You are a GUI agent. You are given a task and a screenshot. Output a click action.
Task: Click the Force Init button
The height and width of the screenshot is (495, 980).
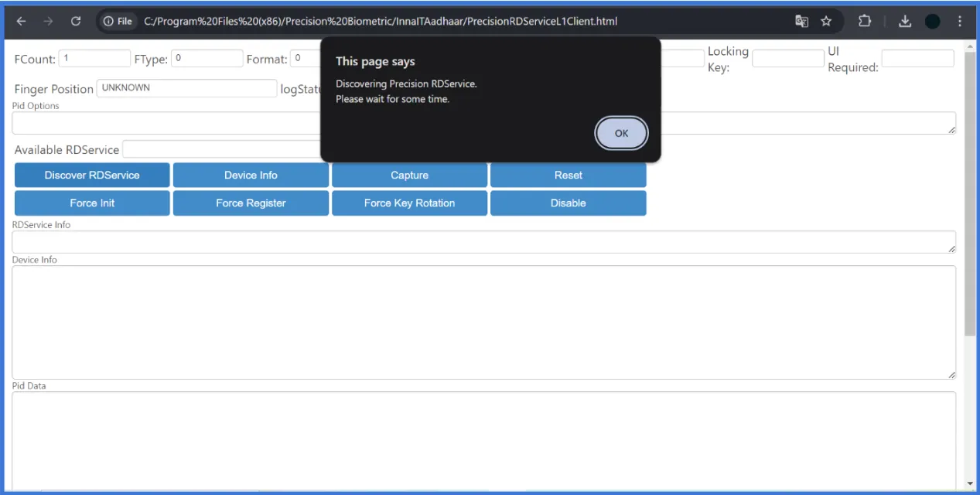point(92,203)
